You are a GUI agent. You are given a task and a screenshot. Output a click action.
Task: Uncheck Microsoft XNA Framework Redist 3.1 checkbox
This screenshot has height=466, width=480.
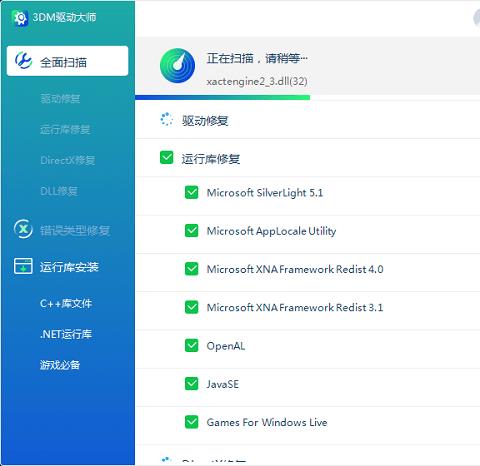(x=191, y=307)
